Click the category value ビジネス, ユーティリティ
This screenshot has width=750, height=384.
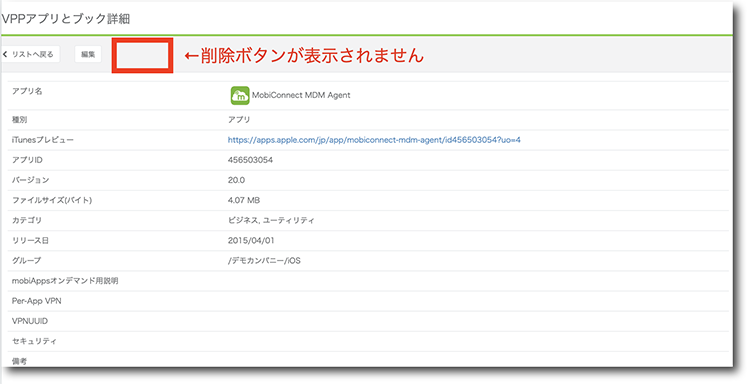[x=271, y=220]
